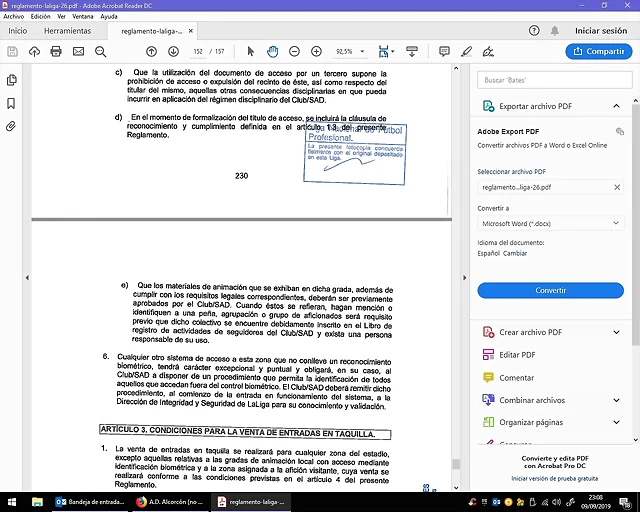Open the notification center icon

pos(625,503)
